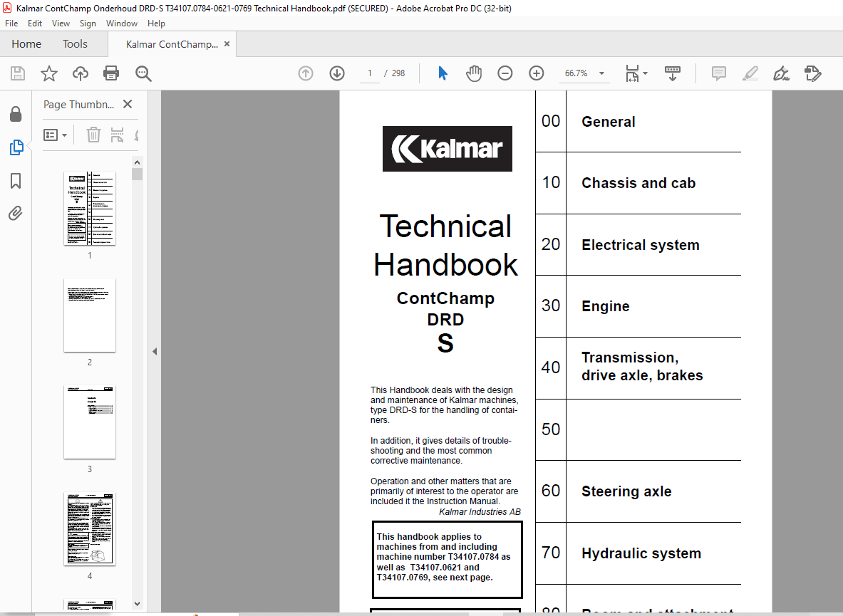The width and height of the screenshot is (843, 616).
Task: Open the find text magnifier tool
Action: click(143, 73)
